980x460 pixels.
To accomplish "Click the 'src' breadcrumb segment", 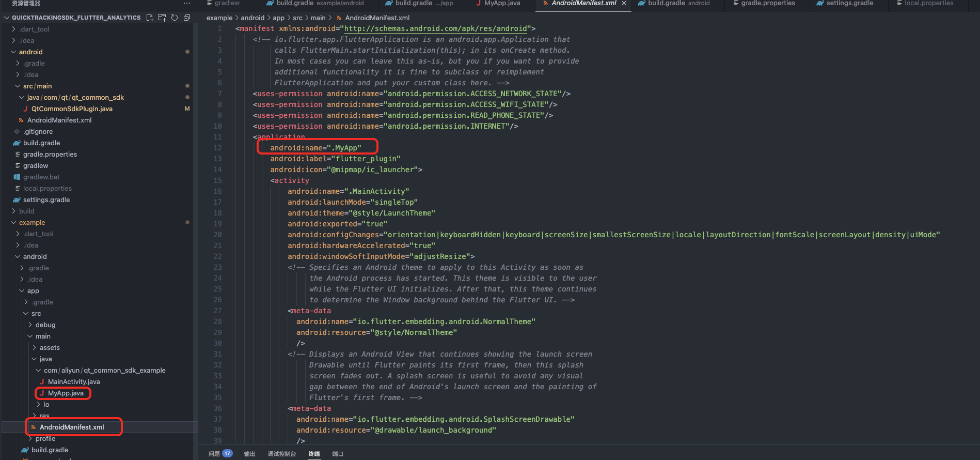I will click(297, 18).
